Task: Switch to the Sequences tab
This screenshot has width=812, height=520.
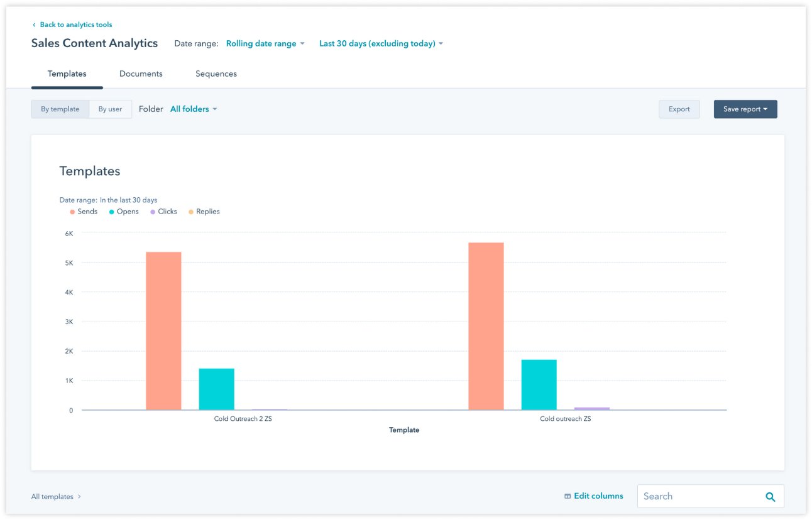Action: 216,73
